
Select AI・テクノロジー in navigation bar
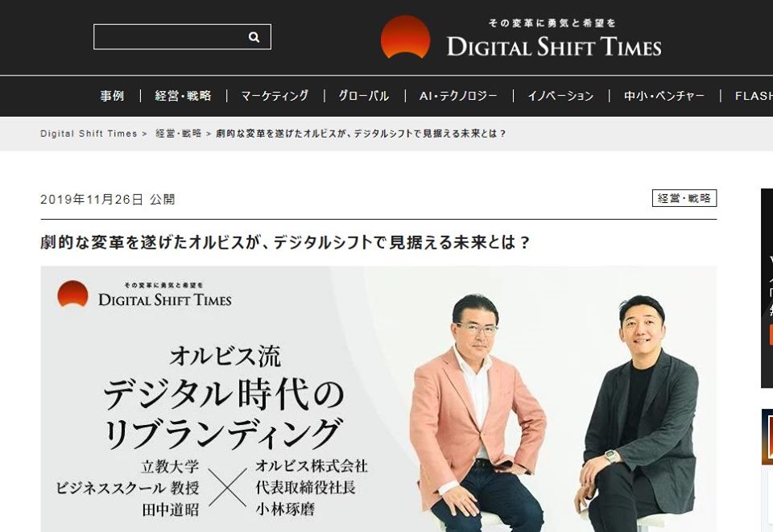[458, 96]
